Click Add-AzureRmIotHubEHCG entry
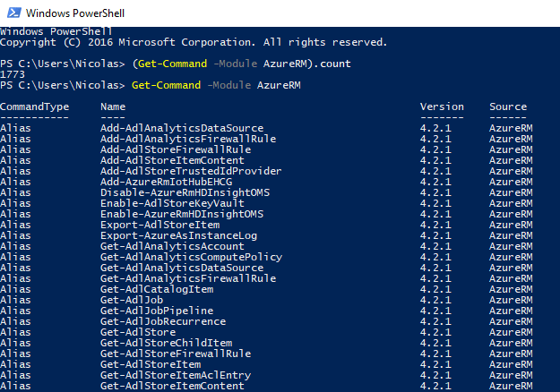The height and width of the screenshot is (392, 560). click(167, 182)
